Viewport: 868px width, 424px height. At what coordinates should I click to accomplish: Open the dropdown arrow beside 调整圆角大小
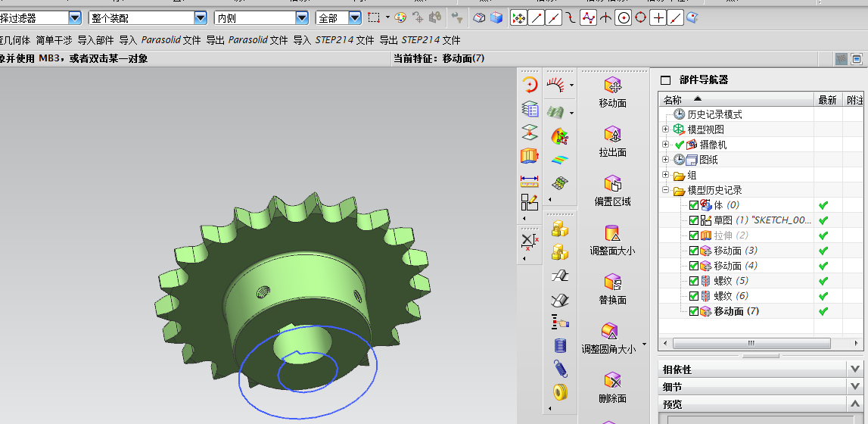644,344
